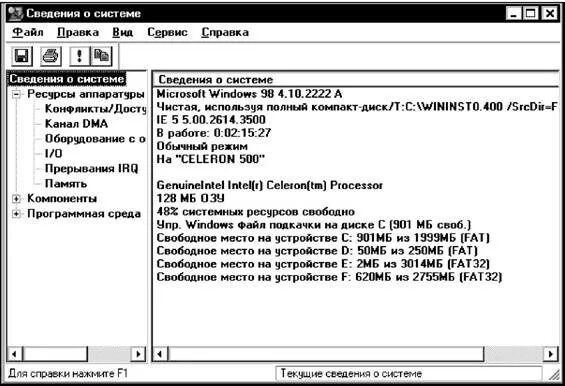This screenshot has width=565, height=386.
Task: Click the Copy toolbar icon
Action: (101, 56)
